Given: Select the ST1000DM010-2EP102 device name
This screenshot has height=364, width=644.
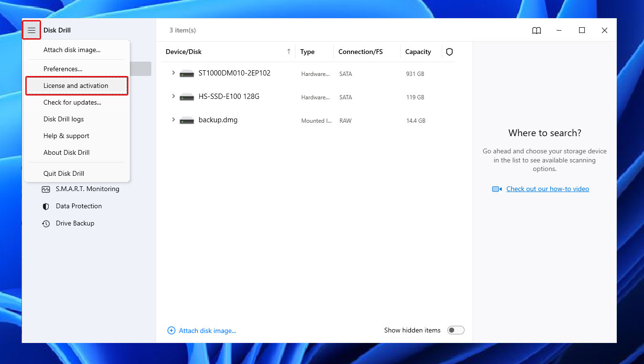Looking at the screenshot, I should [234, 73].
